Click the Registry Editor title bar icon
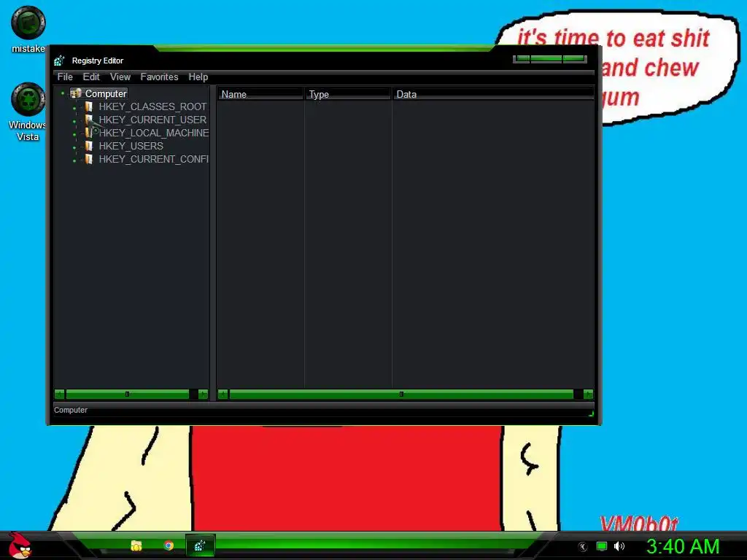This screenshot has height=560, width=747. pos(59,61)
